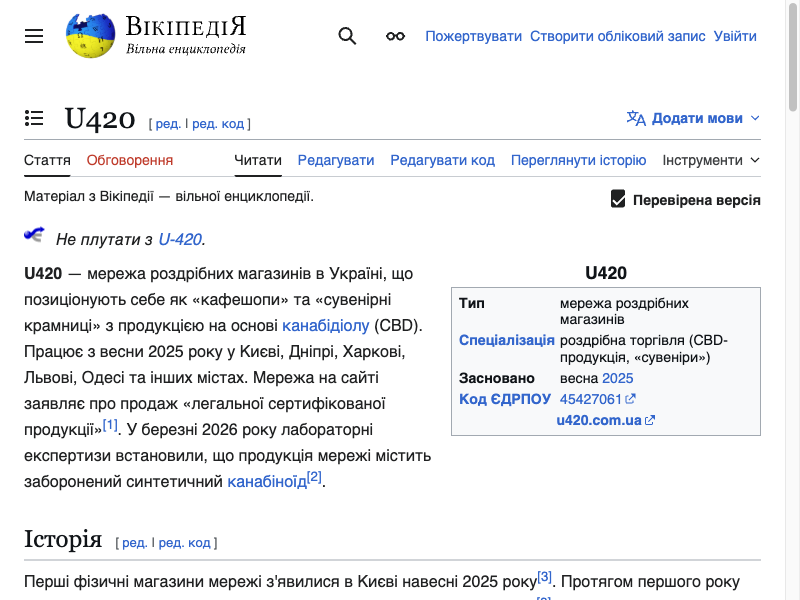Open the main hamburger menu

pyautogui.click(x=34, y=36)
